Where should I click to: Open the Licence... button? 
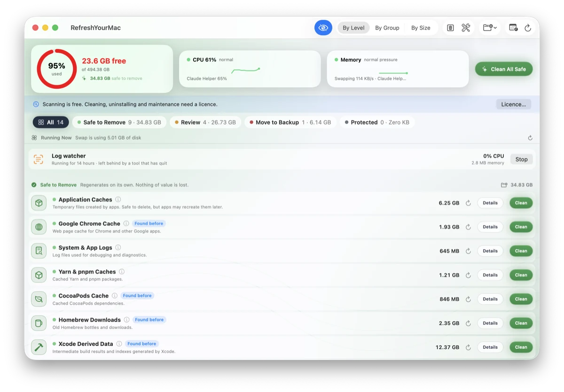pos(513,104)
